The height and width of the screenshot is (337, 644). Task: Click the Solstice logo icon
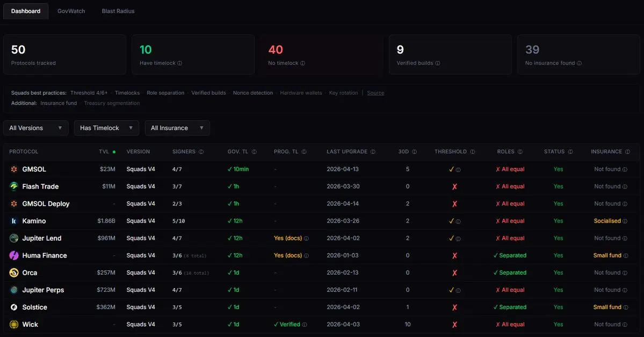(14, 307)
